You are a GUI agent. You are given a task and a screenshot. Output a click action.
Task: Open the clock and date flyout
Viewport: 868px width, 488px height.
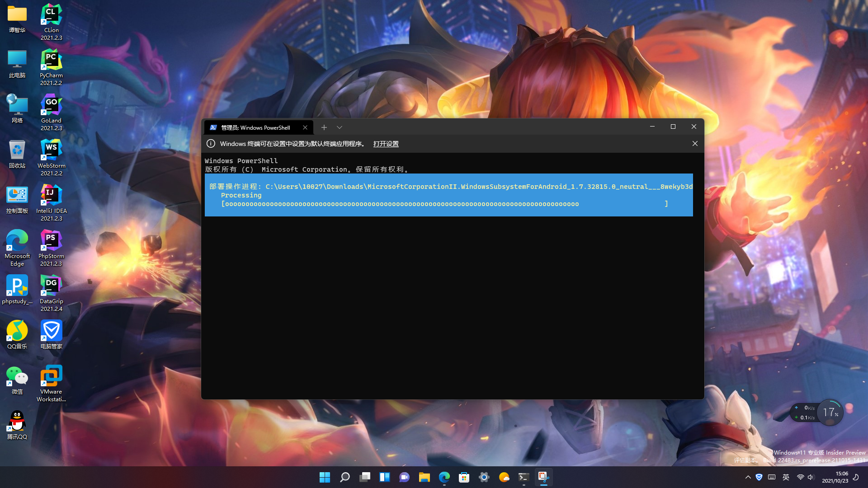[835, 477]
